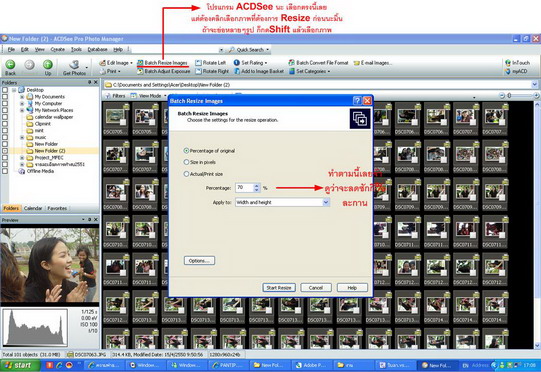This screenshot has width=541, height=372.
Task: Click the Rotate Left icon
Action: [198, 63]
